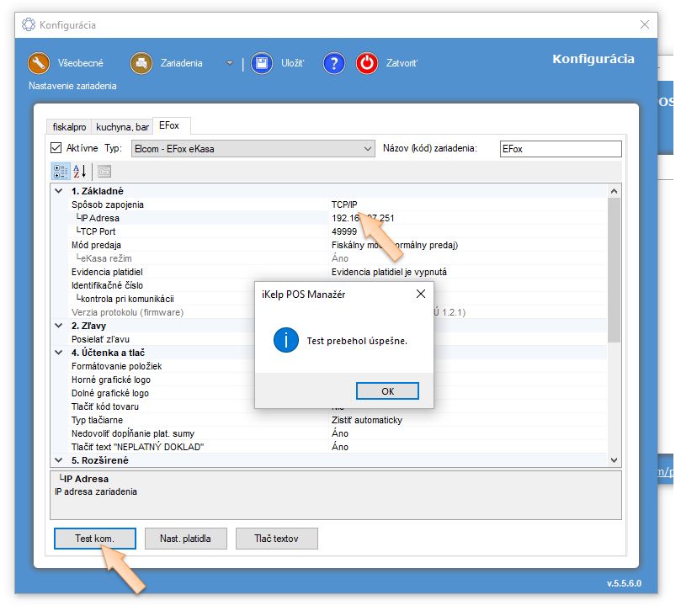Switch to the fiskalpro tab
The width and height of the screenshot is (681, 616).
70,127
